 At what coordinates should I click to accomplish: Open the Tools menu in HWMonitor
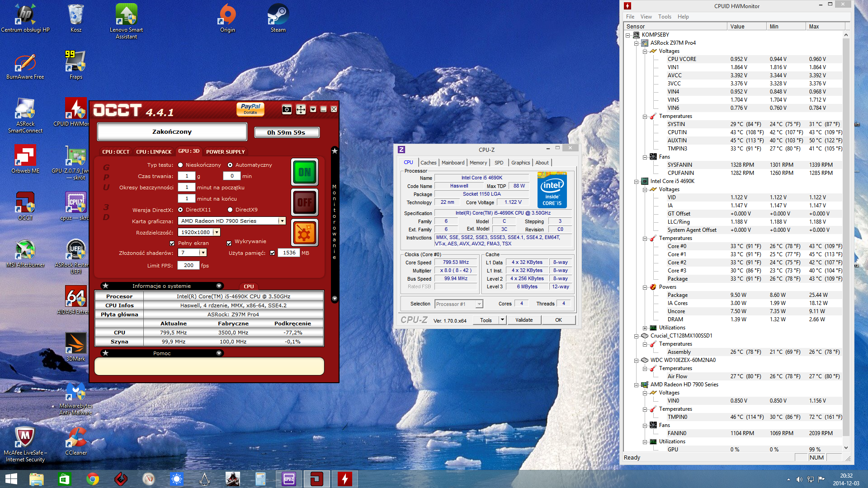click(x=664, y=17)
